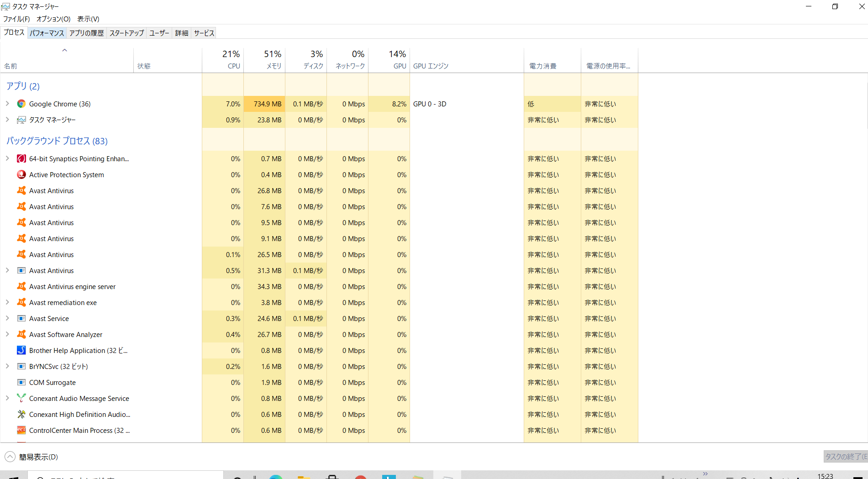Click the ControlCenter Main Process icon
Viewport: 868px width, 479px height.
(x=21, y=431)
